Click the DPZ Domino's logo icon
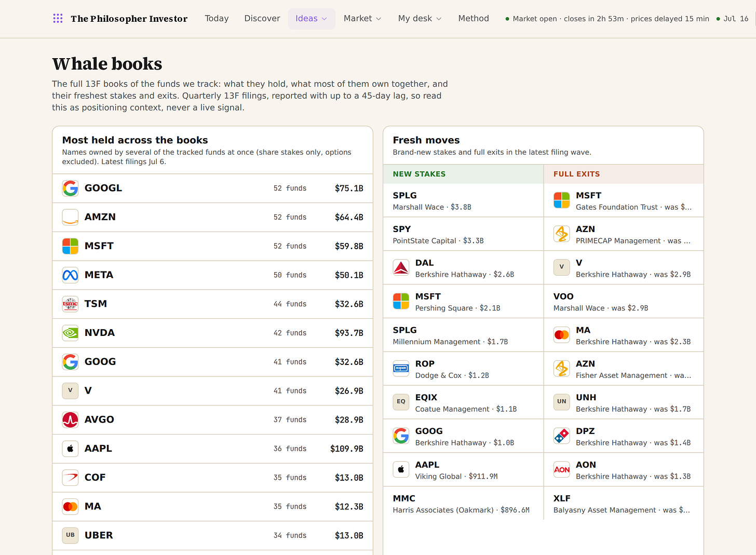Screen dimensions: 756x555 click(562, 436)
